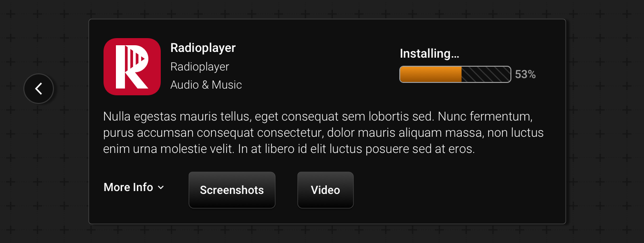Click the empty card area right of the Video button
Screen dimensions: 644x243
click(x=458, y=190)
